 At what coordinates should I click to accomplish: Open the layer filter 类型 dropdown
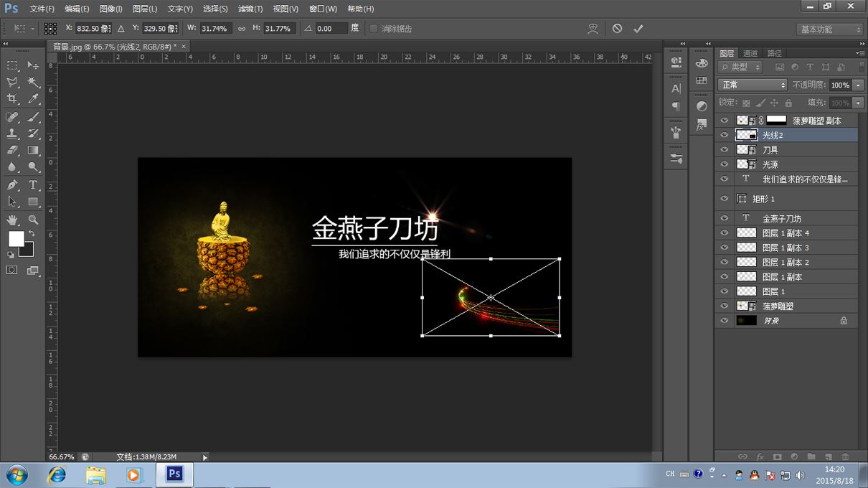click(x=740, y=67)
